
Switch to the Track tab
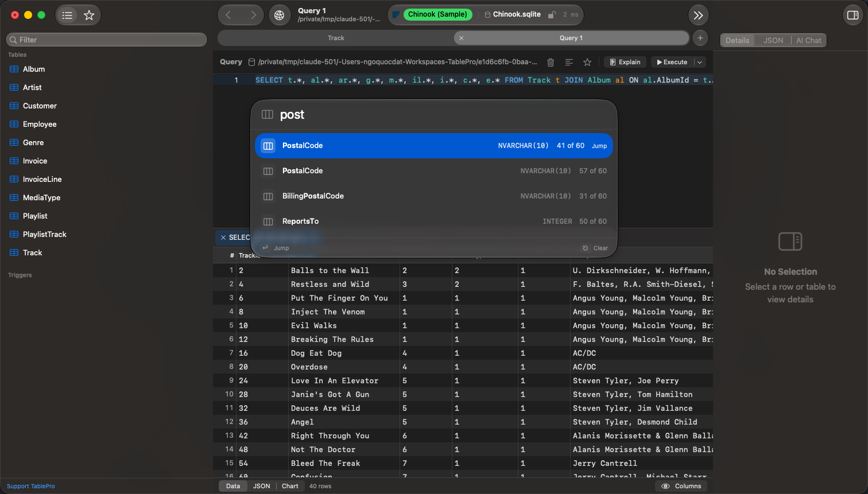click(x=336, y=38)
